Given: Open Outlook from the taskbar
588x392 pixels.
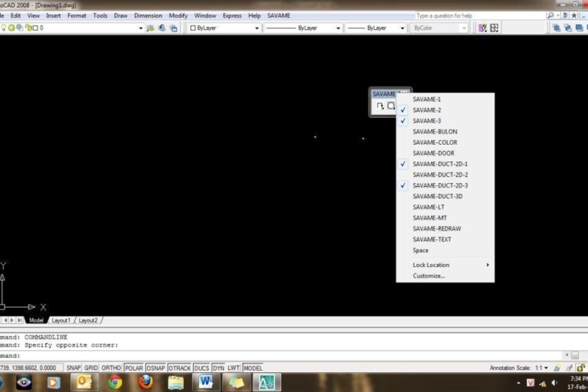Looking at the screenshot, I should click(85, 382).
